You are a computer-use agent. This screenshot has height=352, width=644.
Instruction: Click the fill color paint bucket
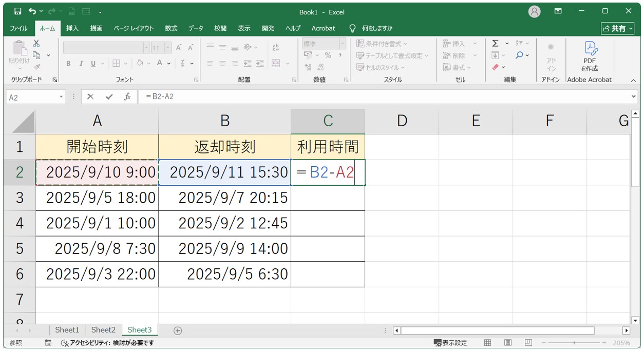pos(140,63)
